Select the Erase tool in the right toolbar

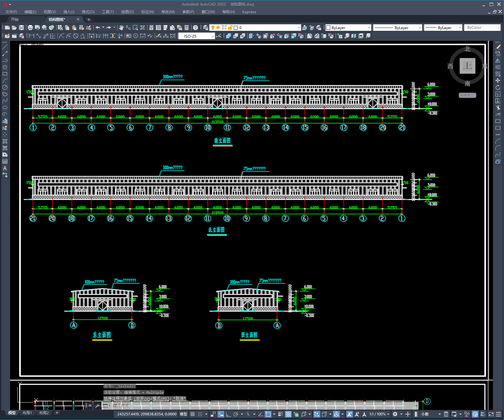pyautogui.click(x=498, y=47)
